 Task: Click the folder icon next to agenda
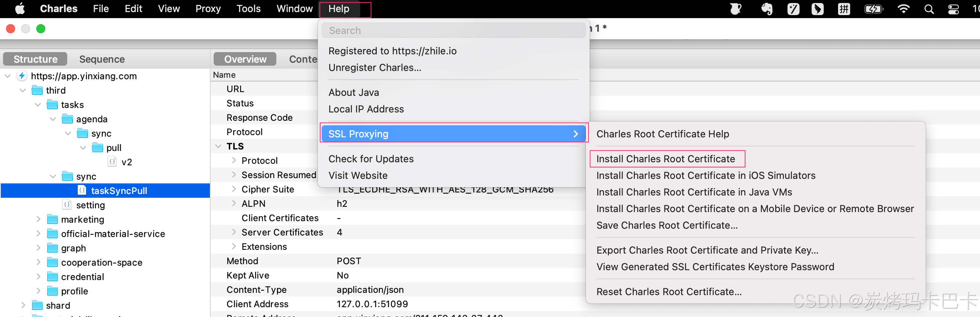[x=67, y=119]
